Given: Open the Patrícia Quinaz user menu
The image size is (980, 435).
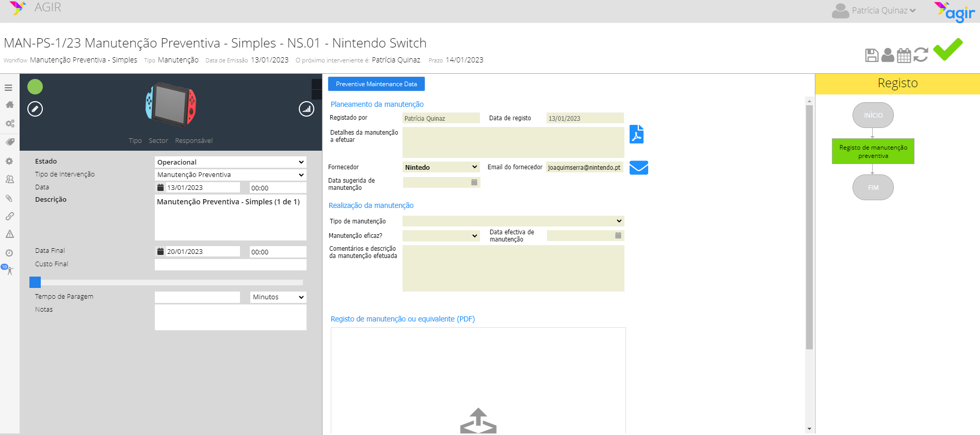Looking at the screenshot, I should pos(883,11).
